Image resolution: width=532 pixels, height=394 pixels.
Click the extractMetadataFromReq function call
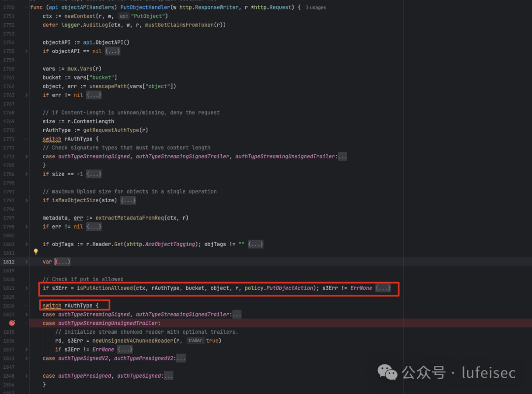[x=130, y=218]
